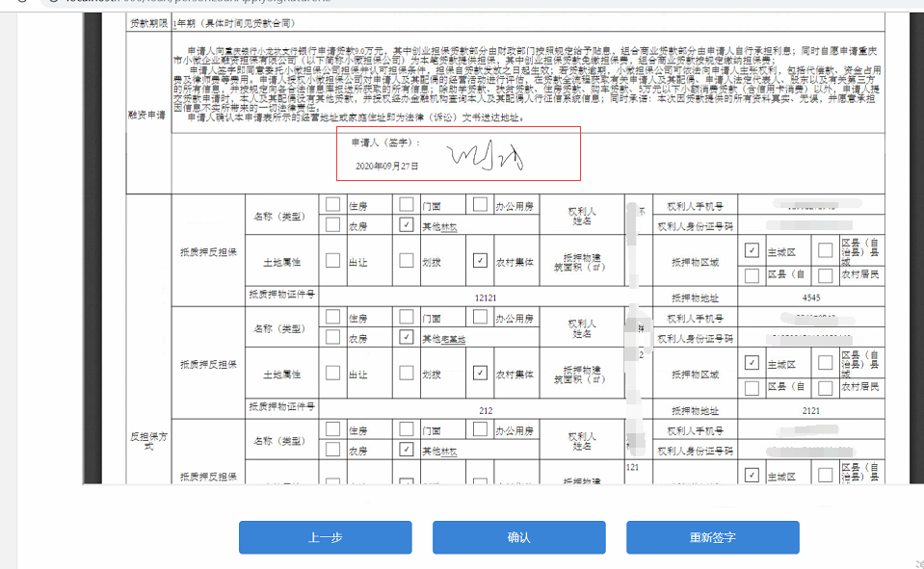The image size is (924, 569).
Task: Click the 贷款期限 header cell
Action: click(x=148, y=23)
